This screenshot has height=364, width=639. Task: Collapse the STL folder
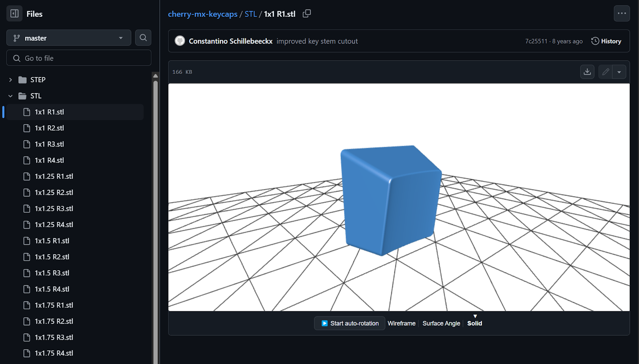pyautogui.click(x=10, y=96)
